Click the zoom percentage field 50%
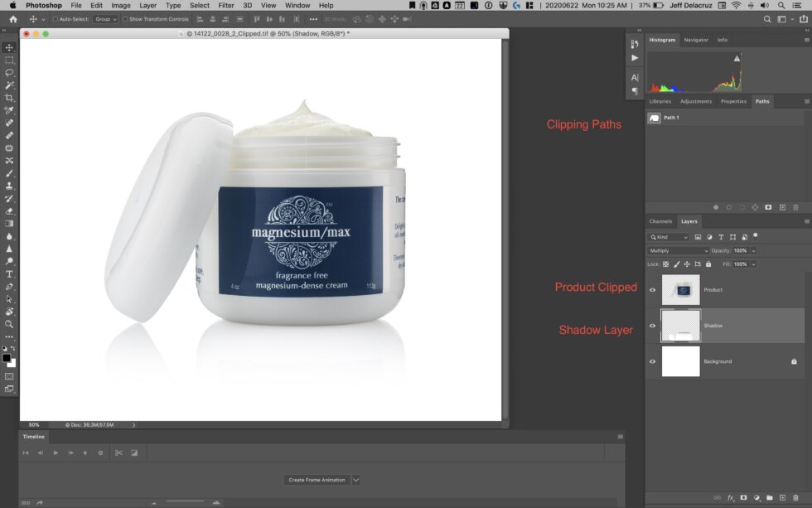Viewport: 812px width, 508px height. click(34, 425)
